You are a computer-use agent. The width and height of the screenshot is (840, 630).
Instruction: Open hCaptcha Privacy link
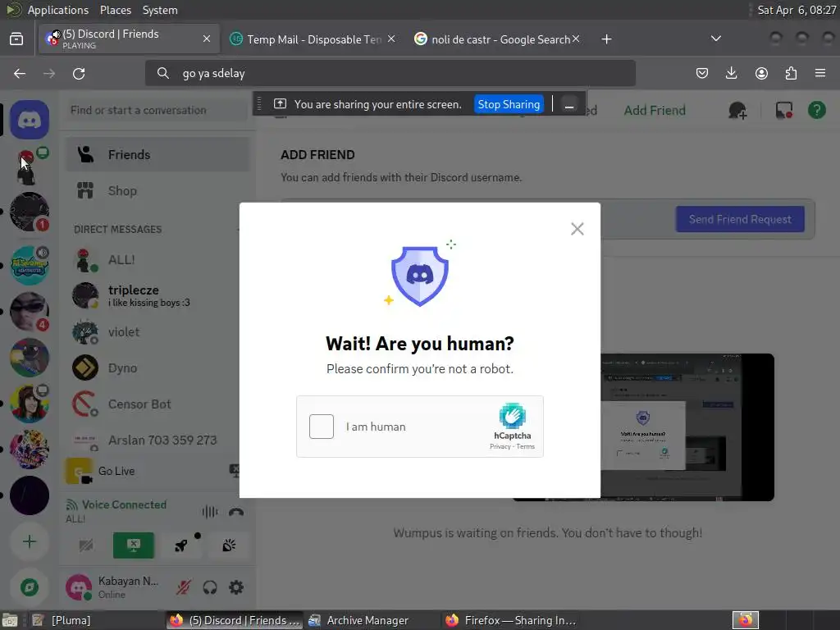tap(500, 447)
